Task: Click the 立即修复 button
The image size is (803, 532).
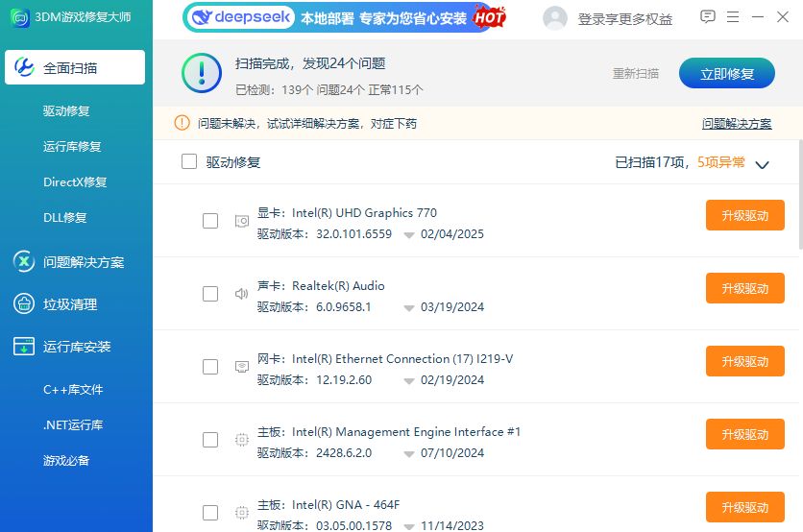Action: pos(727,73)
